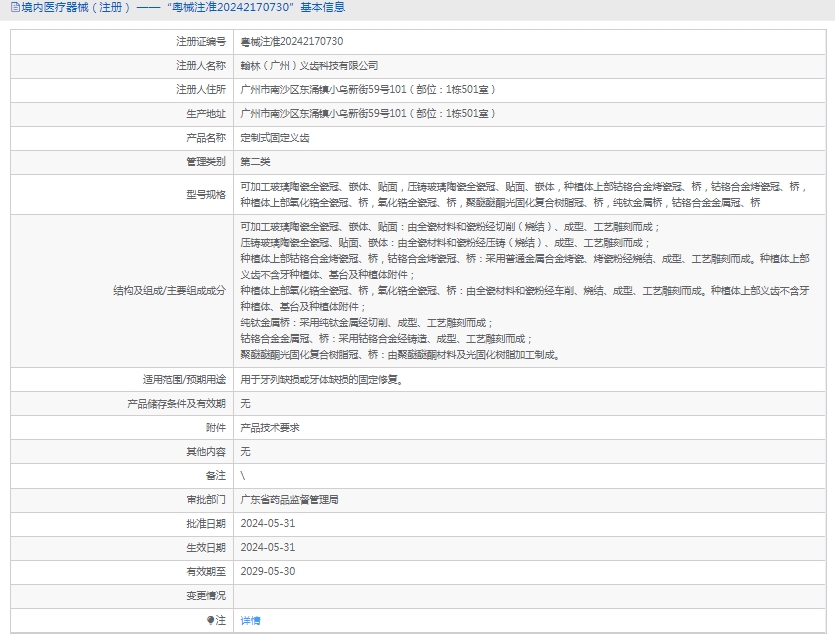Click product name value 定制式固定义齿
This screenshot has height=639, width=835.
(275, 138)
